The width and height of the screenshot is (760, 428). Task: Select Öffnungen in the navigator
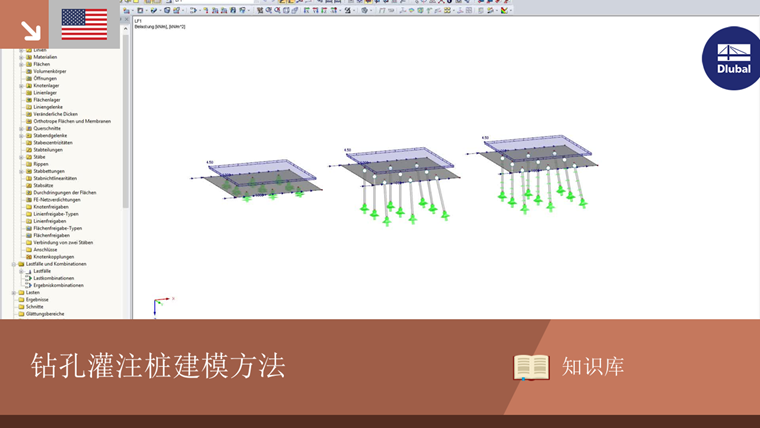pos(45,79)
